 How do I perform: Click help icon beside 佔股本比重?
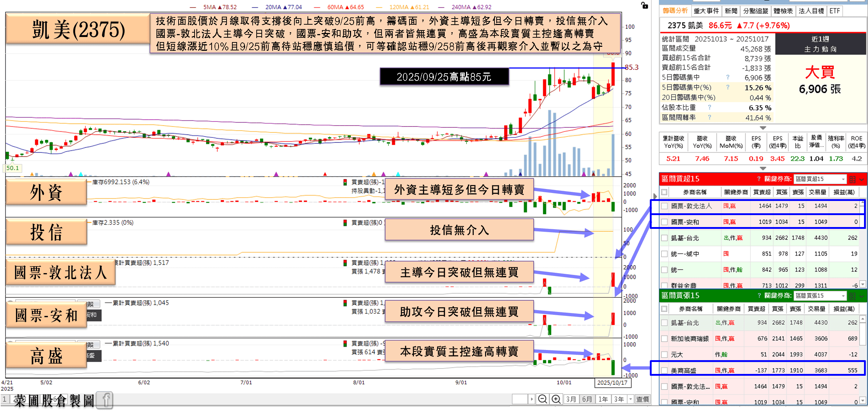pyautogui.click(x=709, y=107)
